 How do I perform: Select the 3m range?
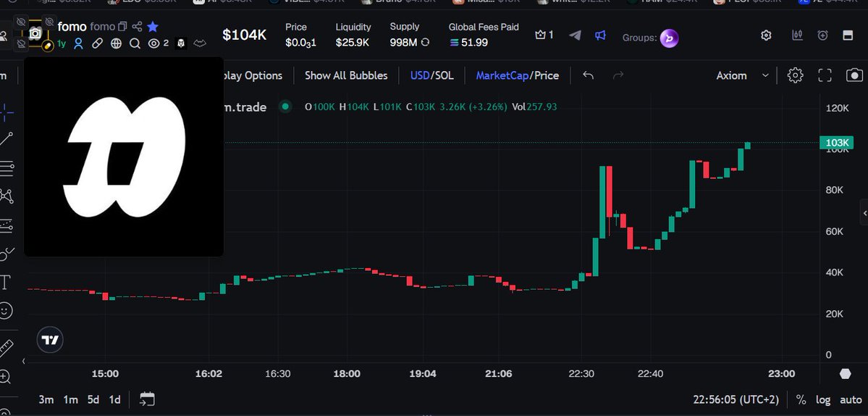click(46, 399)
